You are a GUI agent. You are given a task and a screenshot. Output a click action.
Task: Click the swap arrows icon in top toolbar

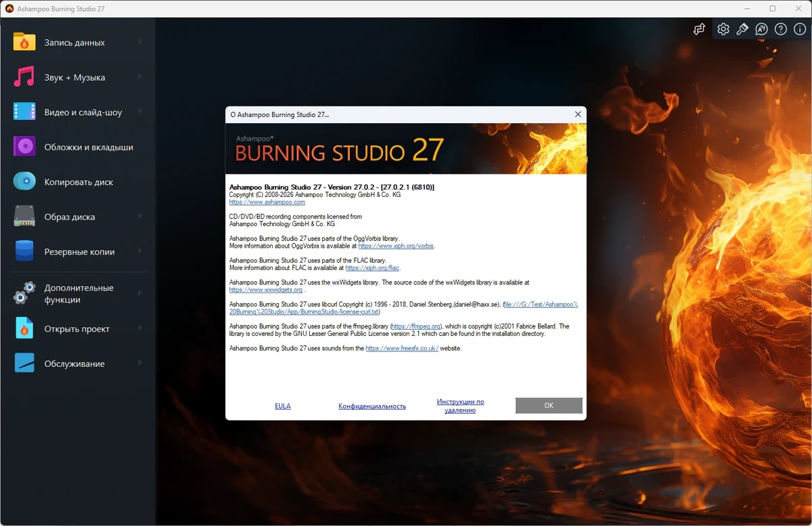(x=699, y=29)
